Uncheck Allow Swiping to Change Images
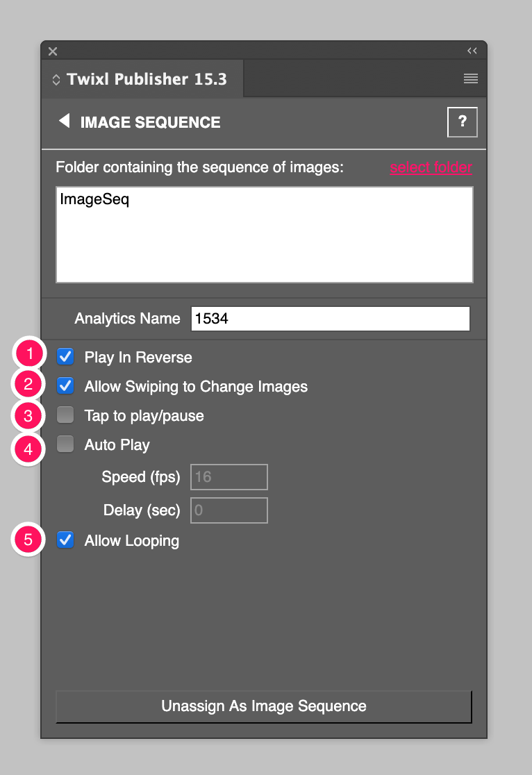Screen dimensions: 532x775 (65, 385)
